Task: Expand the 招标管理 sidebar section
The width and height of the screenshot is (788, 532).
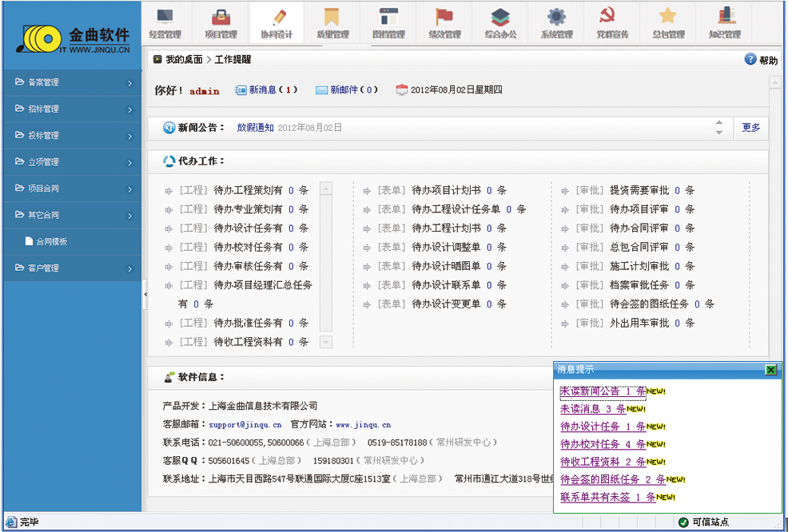Action: click(71, 109)
